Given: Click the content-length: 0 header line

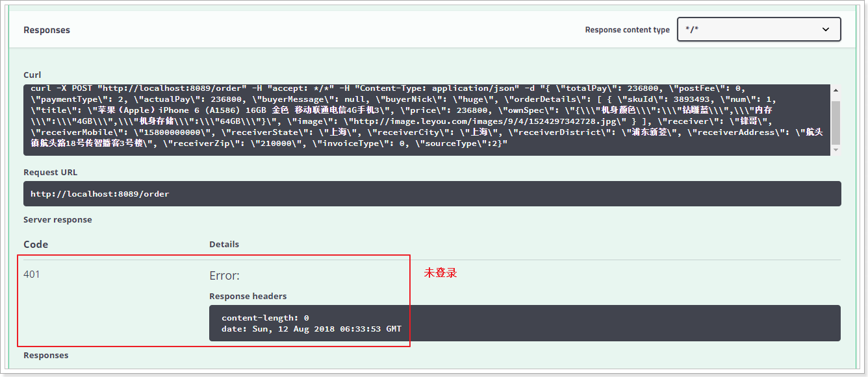Looking at the screenshot, I should [265, 318].
